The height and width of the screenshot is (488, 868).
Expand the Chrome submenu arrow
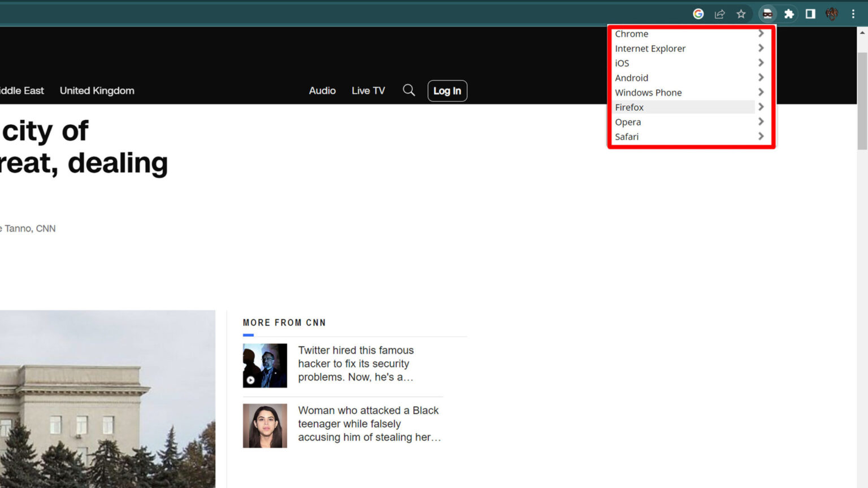pyautogui.click(x=761, y=34)
